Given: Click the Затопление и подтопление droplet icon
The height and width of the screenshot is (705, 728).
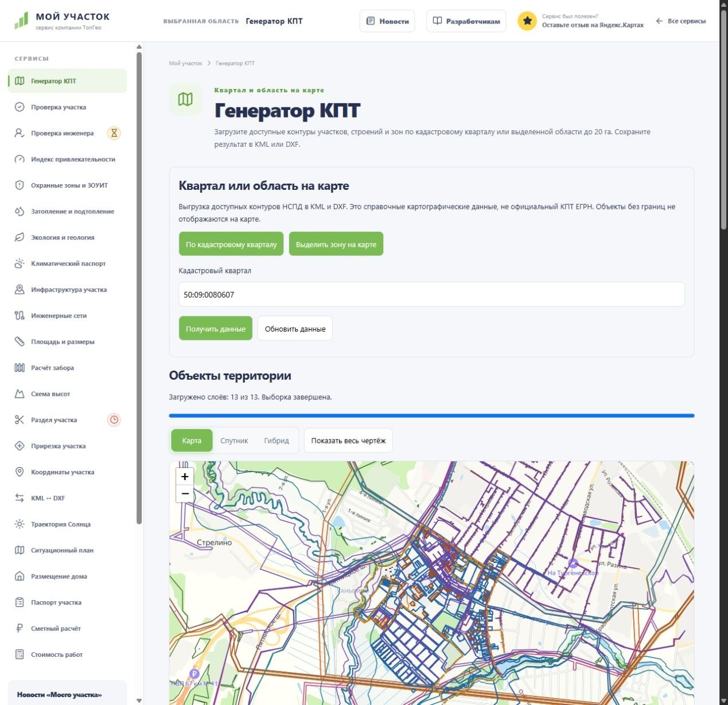Looking at the screenshot, I should [x=20, y=211].
